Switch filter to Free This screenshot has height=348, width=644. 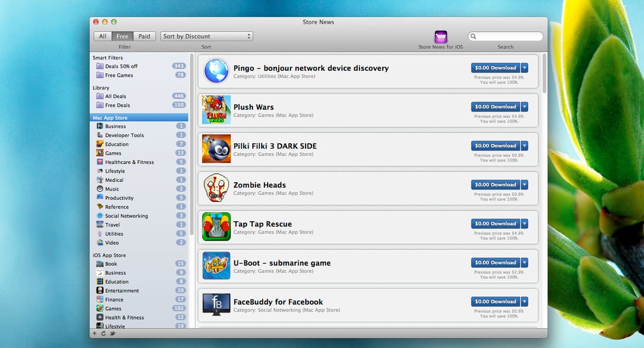(122, 36)
